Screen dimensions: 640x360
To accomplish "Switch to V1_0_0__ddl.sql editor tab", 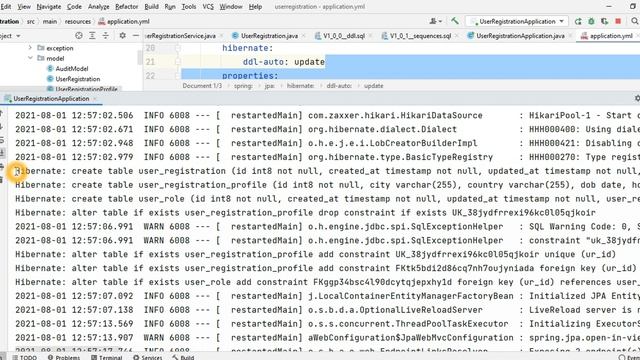I will [x=344, y=36].
